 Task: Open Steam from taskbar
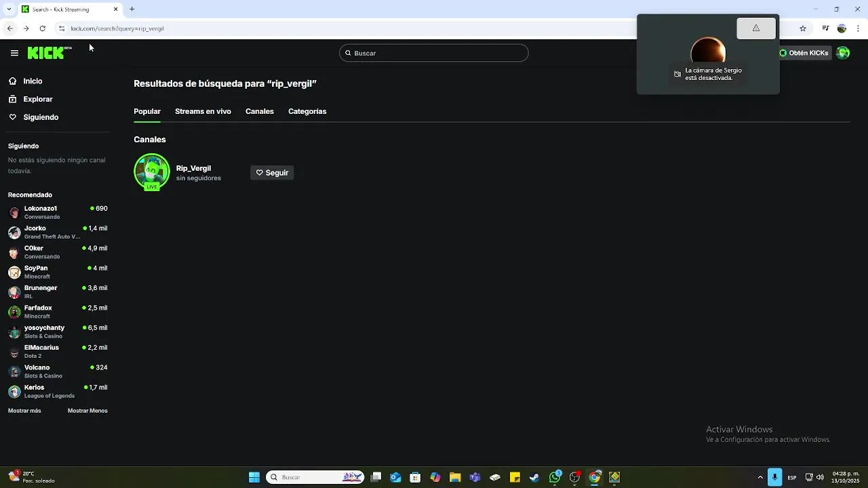[x=534, y=477]
